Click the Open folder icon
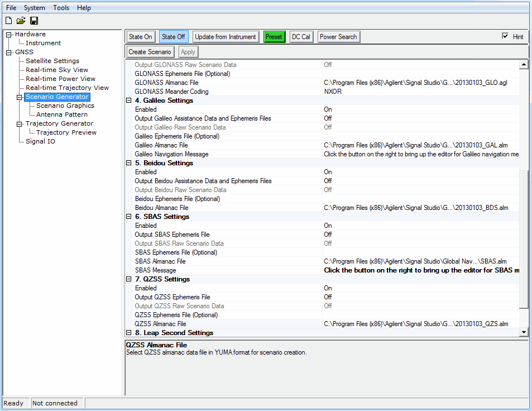The height and width of the screenshot is (411, 532). (x=21, y=21)
